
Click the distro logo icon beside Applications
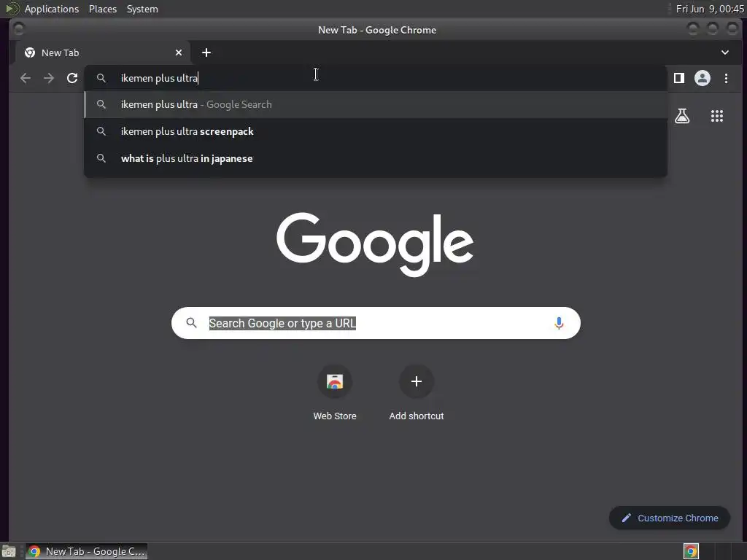(x=12, y=9)
